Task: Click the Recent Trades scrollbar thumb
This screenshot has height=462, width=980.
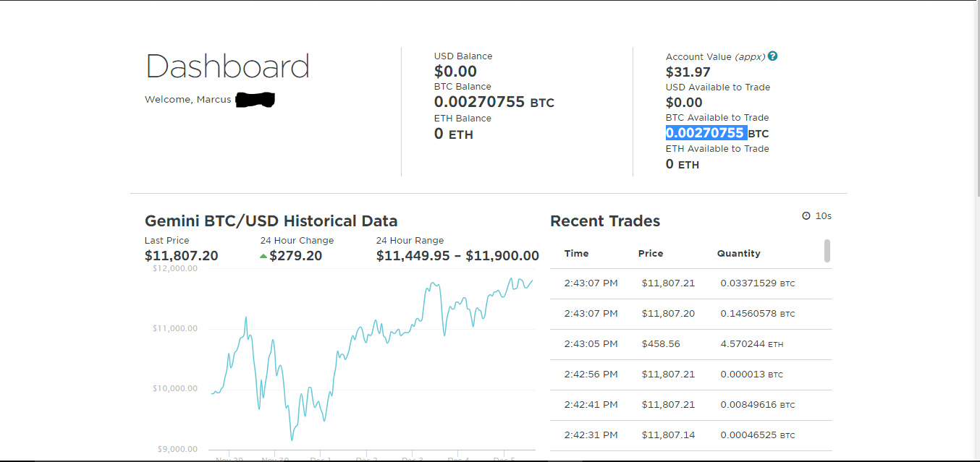Action: (827, 251)
